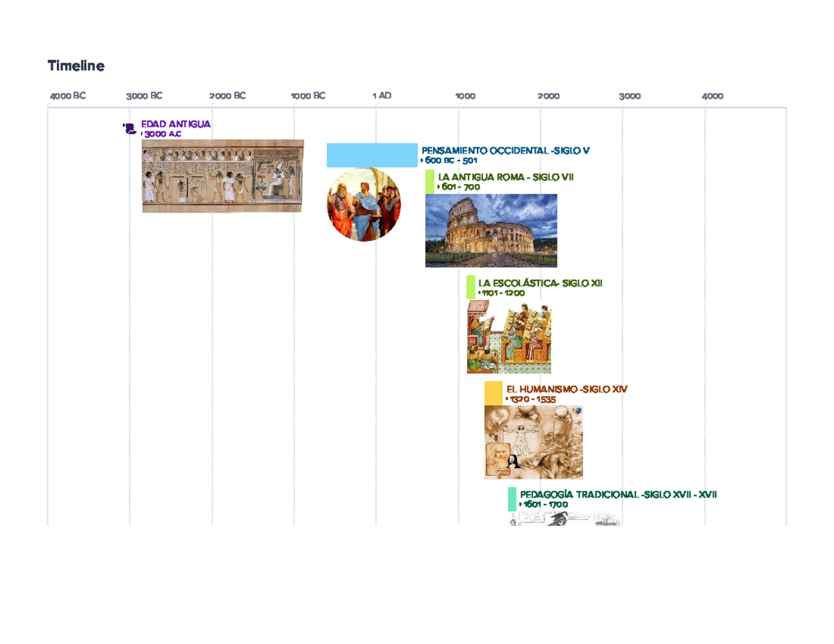Click the tiny globe icon in the Da Vinci collage
Screen dimensions: 834x644
pyautogui.click(x=579, y=411)
